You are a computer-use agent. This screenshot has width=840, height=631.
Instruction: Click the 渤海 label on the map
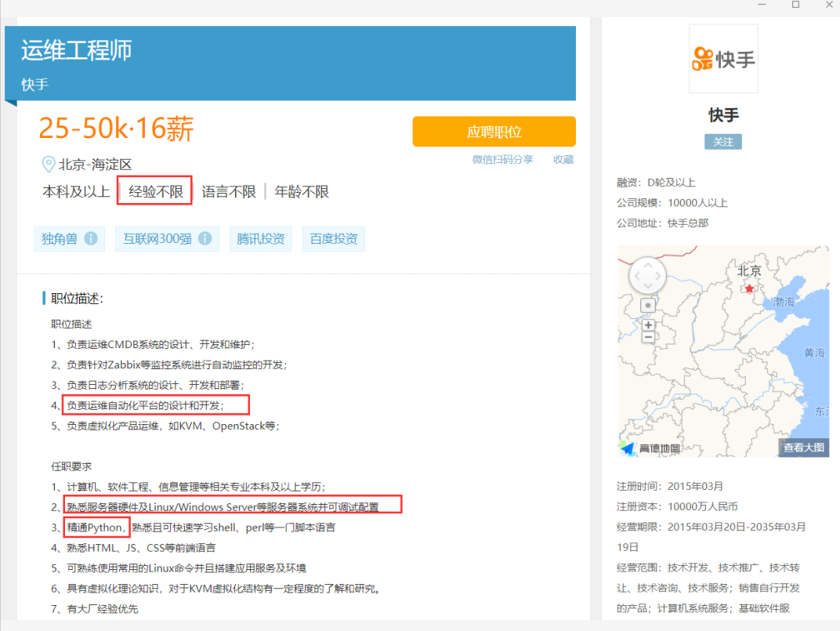point(784,302)
